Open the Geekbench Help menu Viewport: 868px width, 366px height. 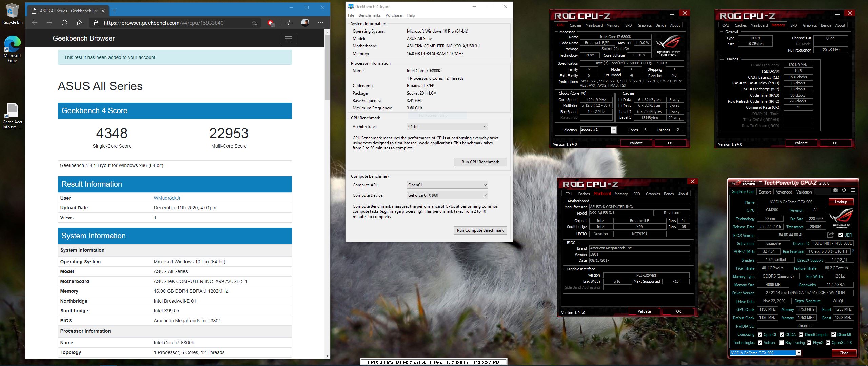tap(411, 15)
